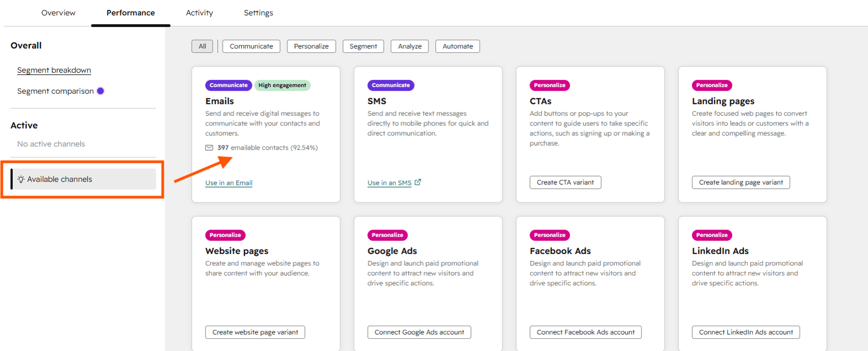Click the envelope icon next to emailable contacts
868x351 pixels.
pos(209,148)
